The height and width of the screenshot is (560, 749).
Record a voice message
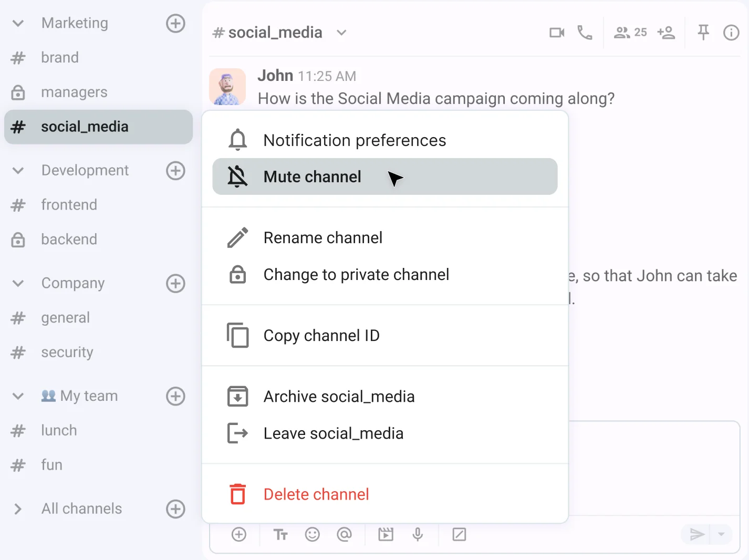(418, 534)
